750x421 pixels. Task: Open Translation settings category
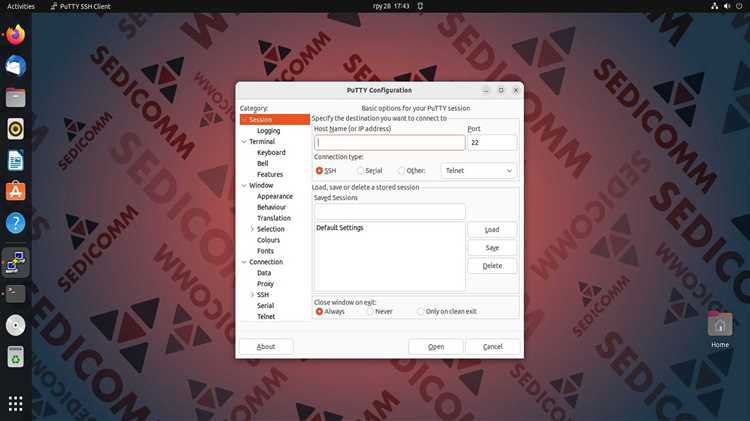tap(274, 218)
